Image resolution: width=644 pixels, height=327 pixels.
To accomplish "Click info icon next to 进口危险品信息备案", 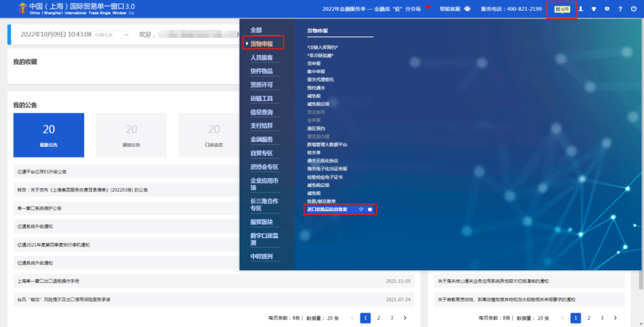I will click(370, 209).
